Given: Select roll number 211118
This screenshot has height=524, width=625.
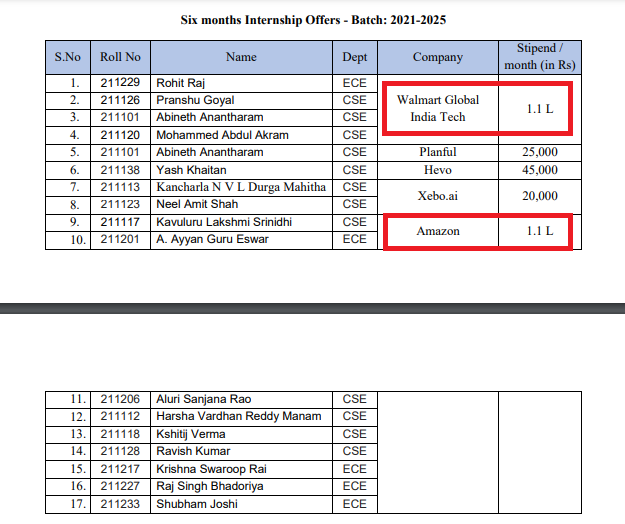Looking at the screenshot, I should point(120,434).
